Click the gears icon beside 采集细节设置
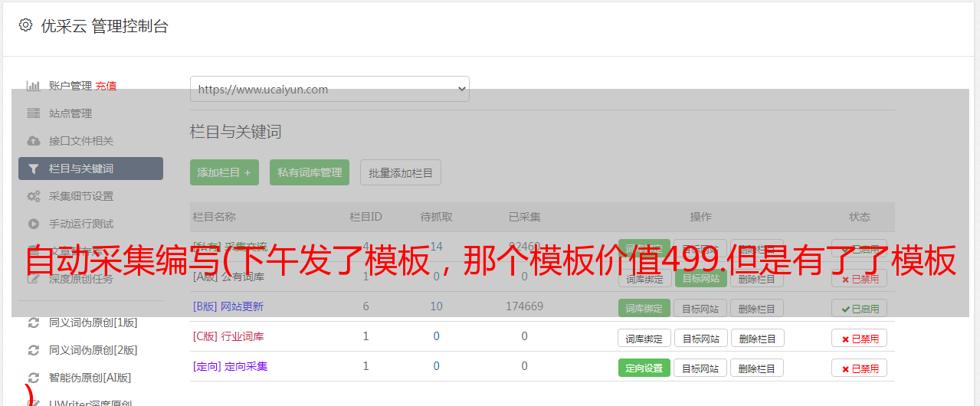The image size is (980, 406). coord(33,196)
